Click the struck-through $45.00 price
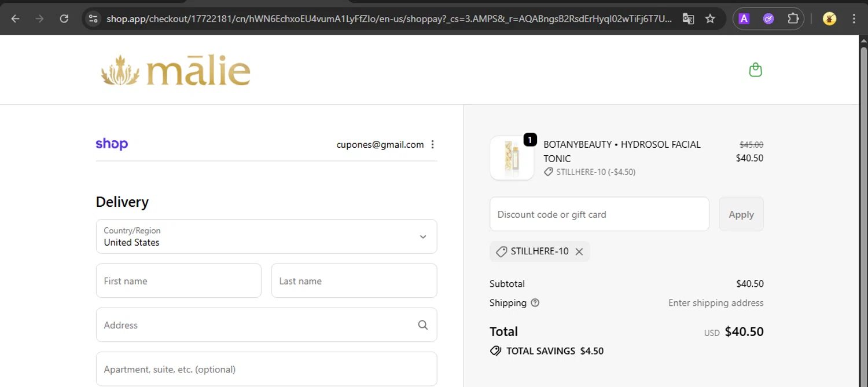 pos(751,145)
